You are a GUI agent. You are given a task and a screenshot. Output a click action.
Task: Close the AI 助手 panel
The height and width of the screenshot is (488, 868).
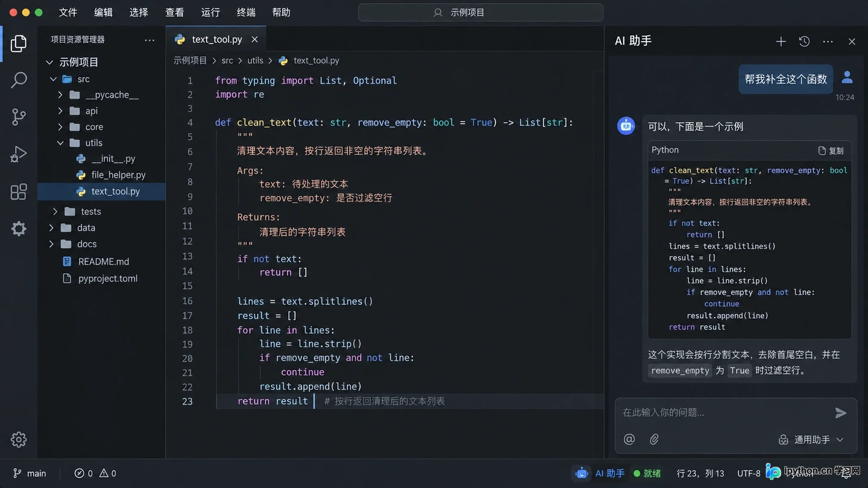852,42
